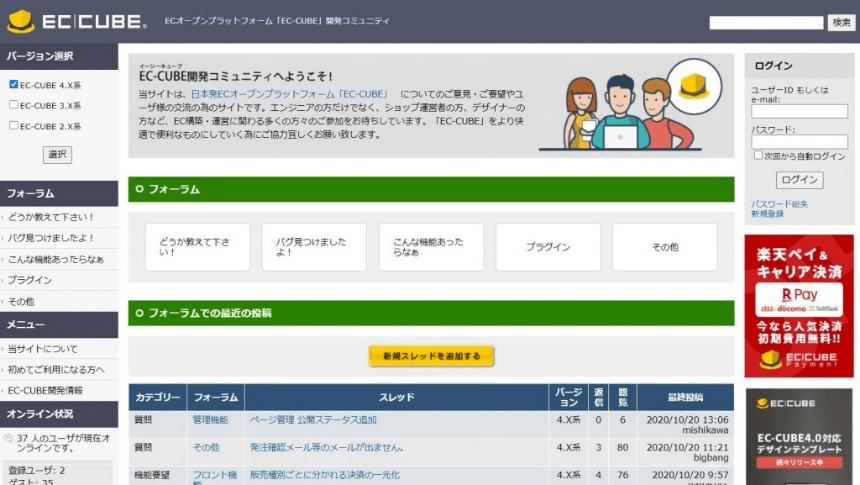
Task: Enable the 次回から自動ログイン checkbox
Action: 758,156
